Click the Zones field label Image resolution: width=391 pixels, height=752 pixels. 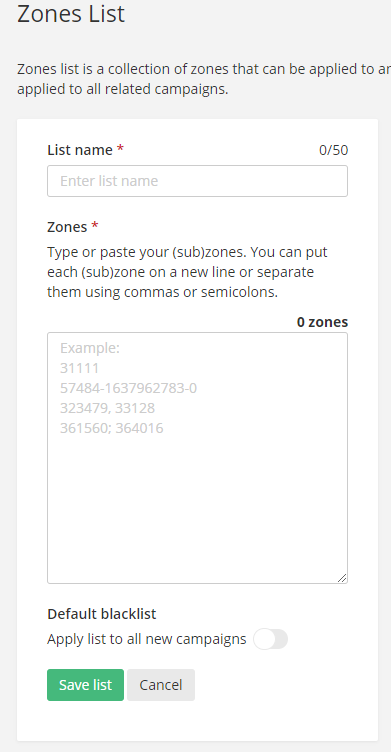click(67, 226)
